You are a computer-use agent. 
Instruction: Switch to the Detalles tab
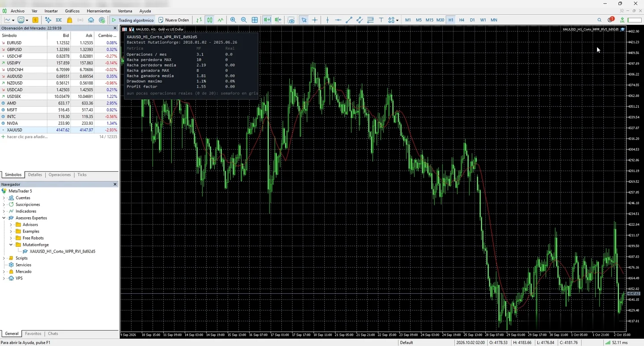coord(35,175)
